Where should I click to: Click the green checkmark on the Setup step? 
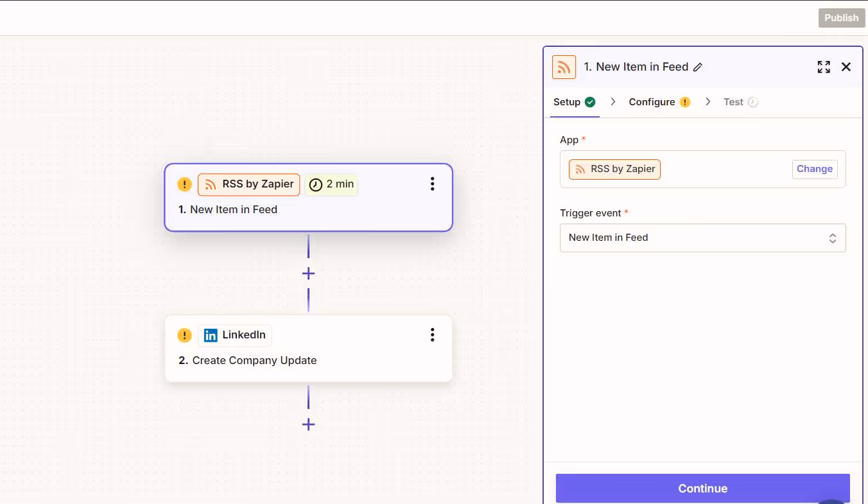591,101
